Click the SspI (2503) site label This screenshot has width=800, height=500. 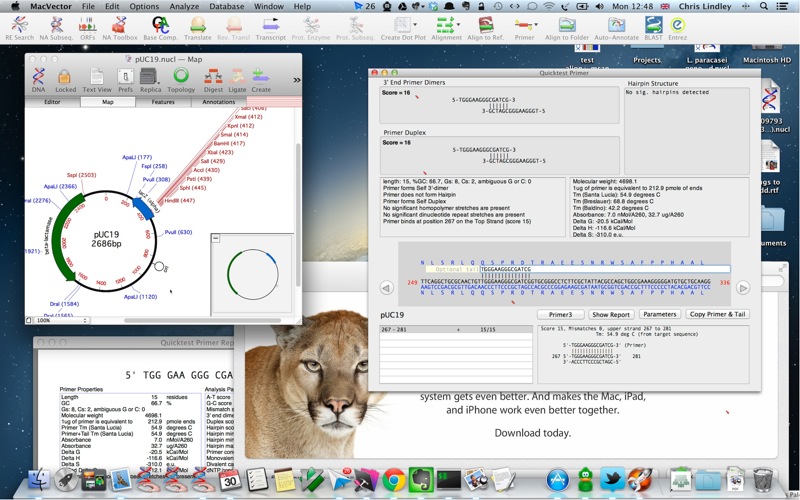(x=81, y=175)
